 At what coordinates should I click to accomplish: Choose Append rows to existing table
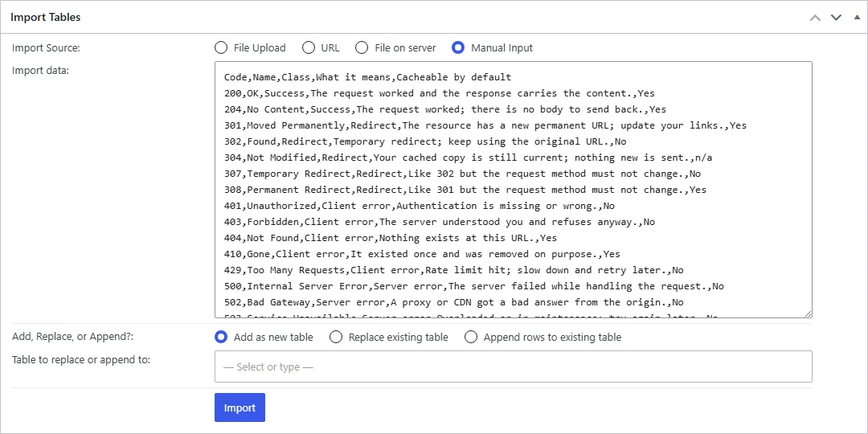click(x=470, y=337)
